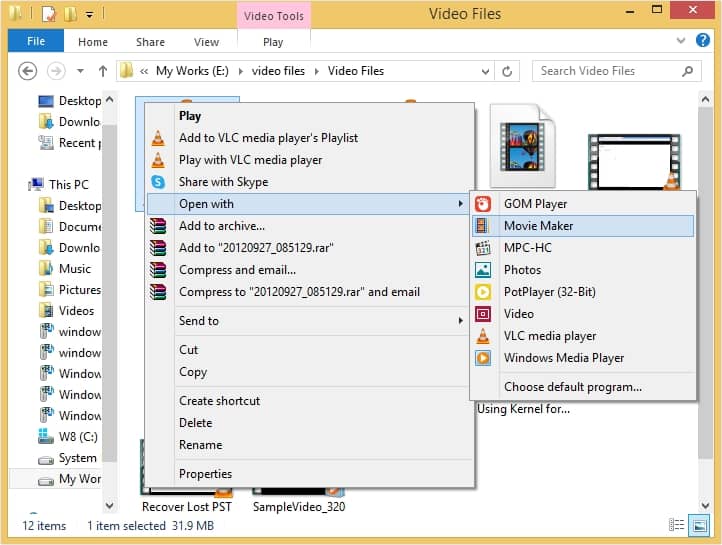Click VLC cone icon next to Play with VLC
The width and height of the screenshot is (722, 545).
(x=158, y=160)
